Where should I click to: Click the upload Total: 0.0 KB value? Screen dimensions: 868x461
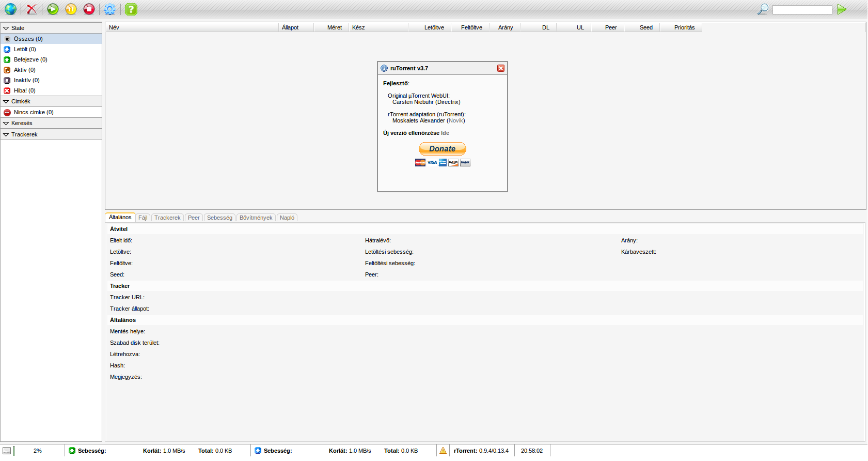[x=215, y=451]
